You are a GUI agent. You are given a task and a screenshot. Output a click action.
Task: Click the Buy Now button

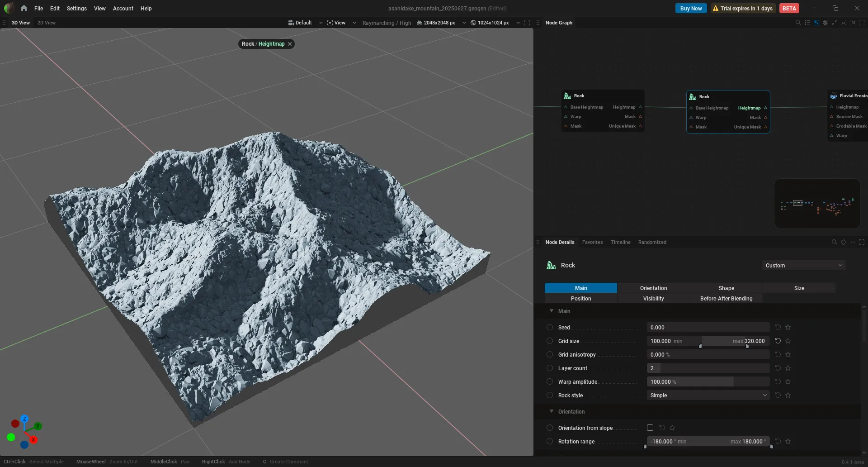click(x=691, y=8)
